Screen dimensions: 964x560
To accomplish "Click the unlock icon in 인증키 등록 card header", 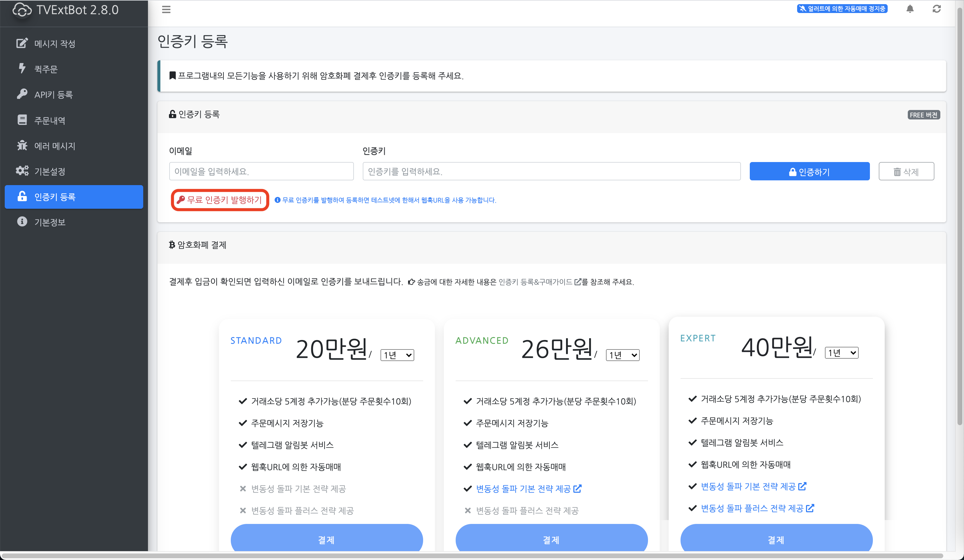I will pos(173,114).
